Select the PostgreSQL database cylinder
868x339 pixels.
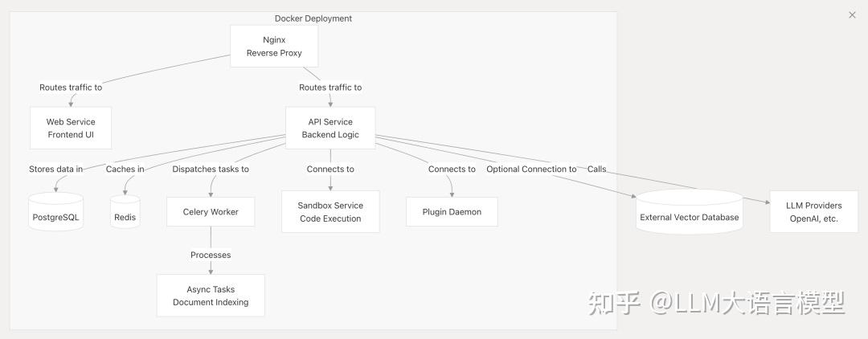click(56, 213)
